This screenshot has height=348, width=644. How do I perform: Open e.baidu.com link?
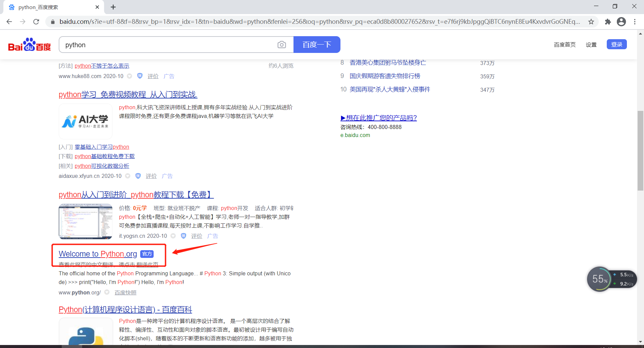(355, 135)
